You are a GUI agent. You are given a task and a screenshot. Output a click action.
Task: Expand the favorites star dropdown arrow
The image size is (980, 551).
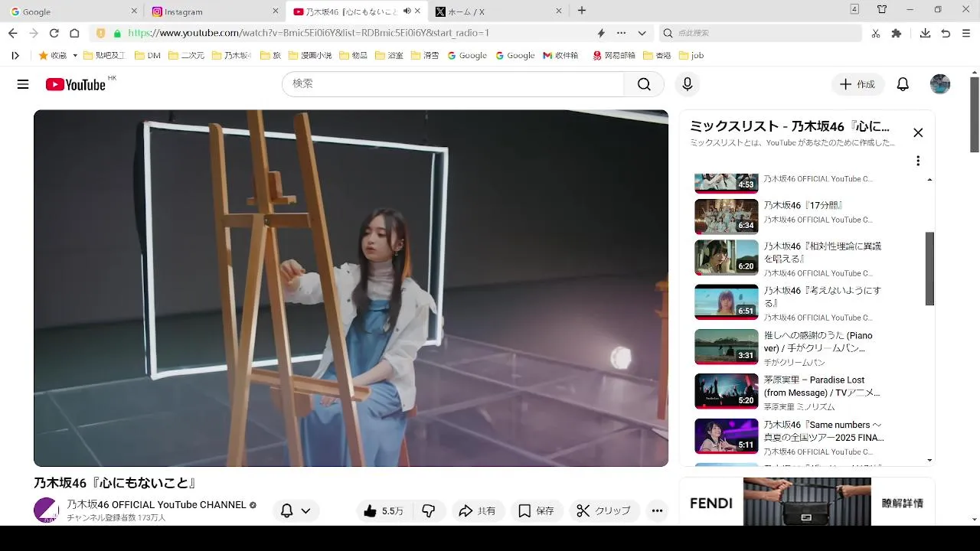point(75,55)
